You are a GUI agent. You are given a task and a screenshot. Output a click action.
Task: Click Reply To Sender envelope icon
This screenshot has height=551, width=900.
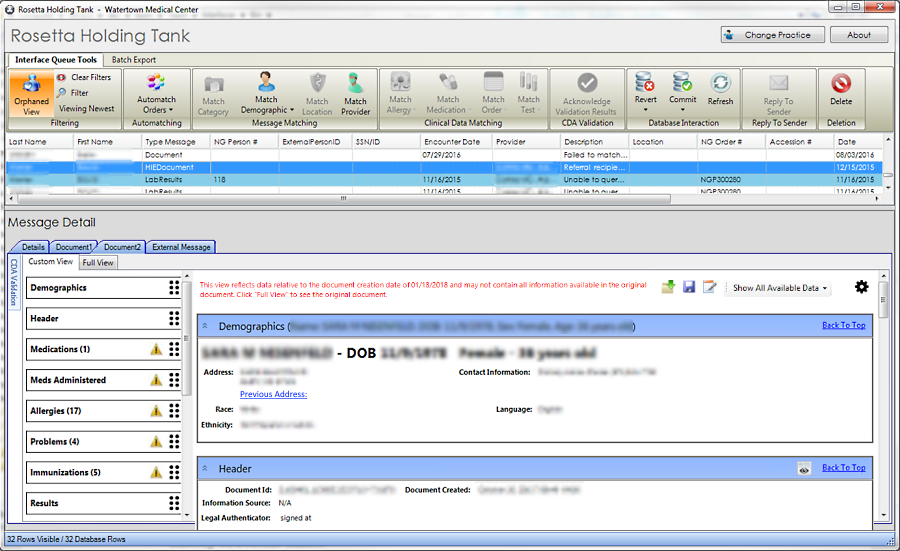click(x=779, y=84)
